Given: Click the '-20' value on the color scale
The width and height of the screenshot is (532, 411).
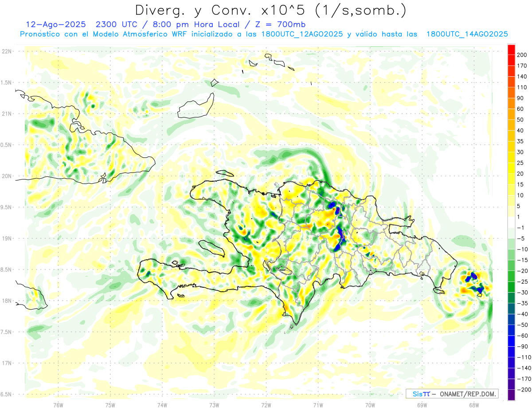Looking at the screenshot, I should (522, 271).
